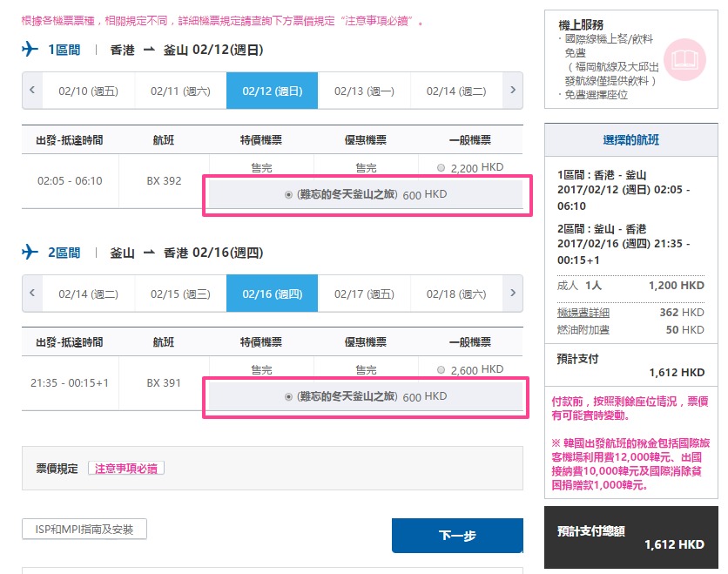Screen dimensions: 728x574
Task: Click the 02:05 - 06:10 departure time
Action: pos(70,180)
